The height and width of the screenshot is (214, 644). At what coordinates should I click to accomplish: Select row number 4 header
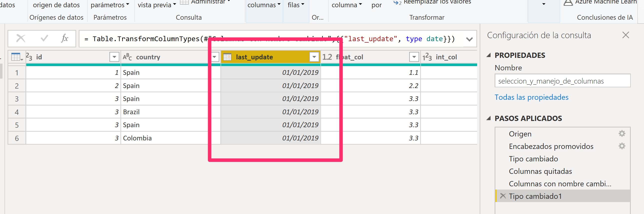pos(17,112)
